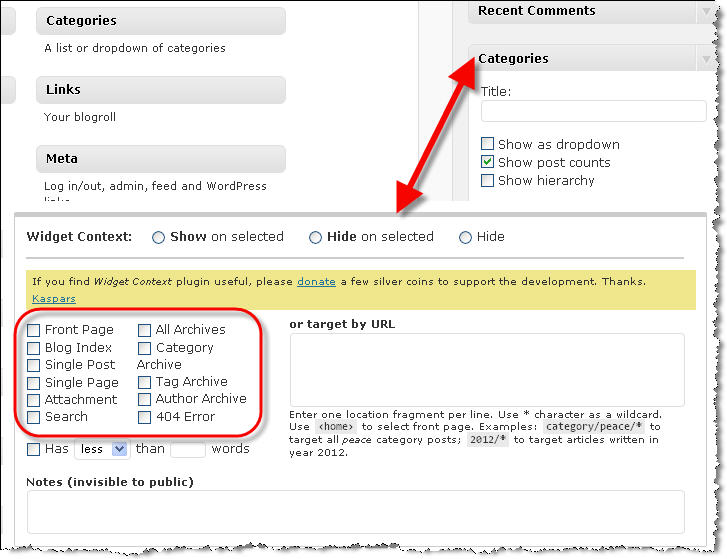Tick the Author Archive checkbox

pyautogui.click(x=144, y=399)
